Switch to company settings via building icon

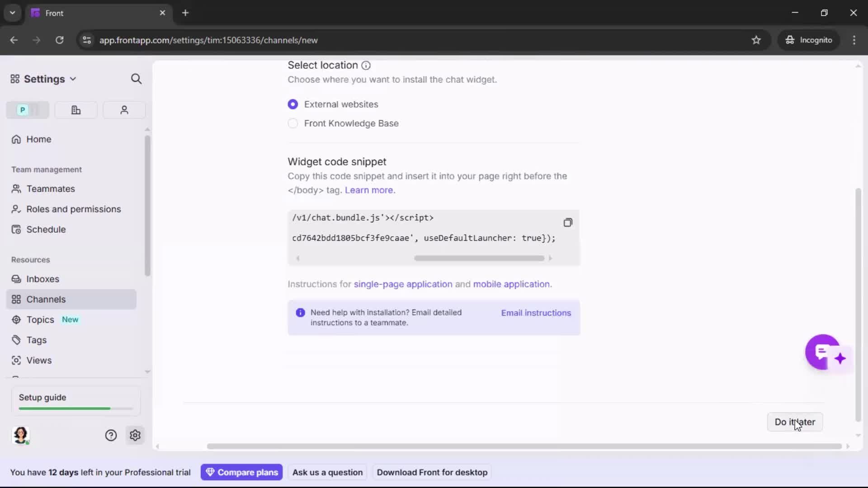coord(76,110)
